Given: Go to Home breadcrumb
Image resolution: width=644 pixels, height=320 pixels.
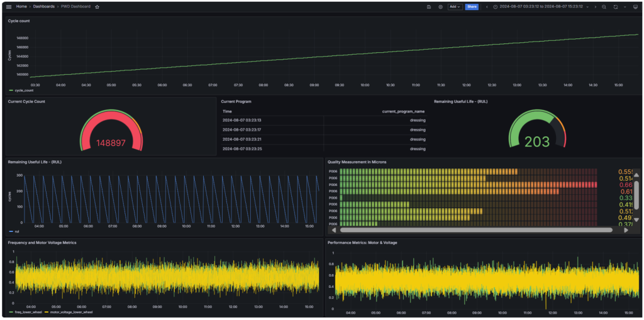Looking at the screenshot, I should [x=21, y=6].
